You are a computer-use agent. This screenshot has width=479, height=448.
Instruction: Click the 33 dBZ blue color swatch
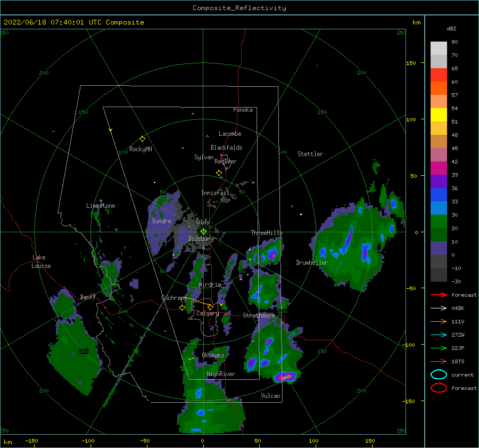point(439,194)
